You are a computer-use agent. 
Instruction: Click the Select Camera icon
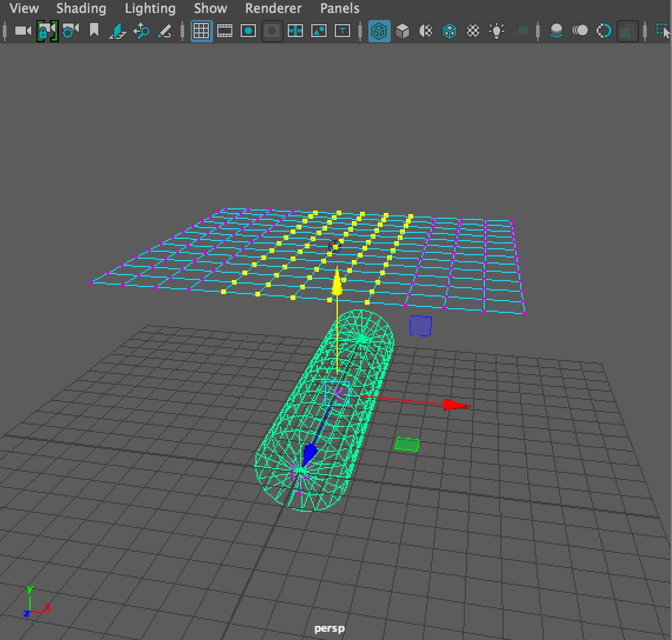[x=23, y=31]
